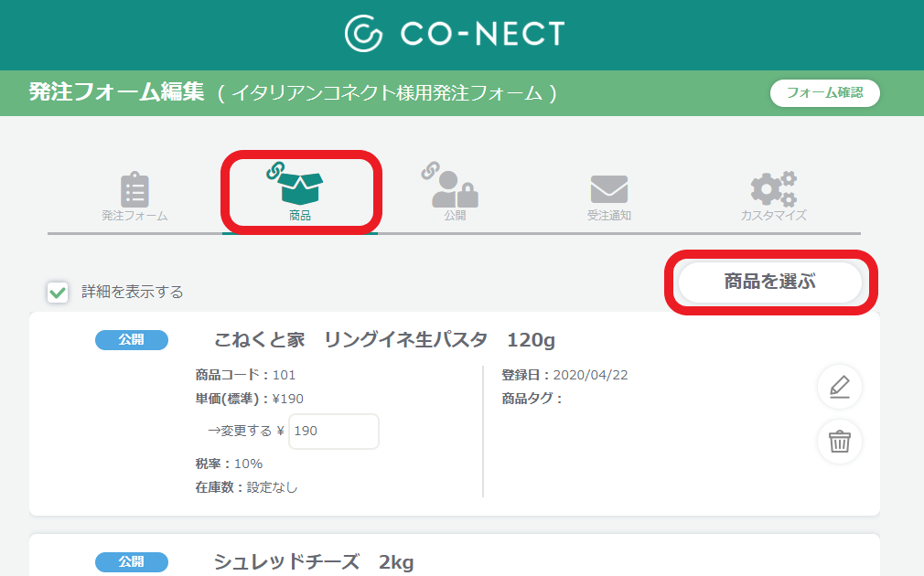This screenshot has width=924, height=576.
Task: Open the カスタマイズ gears icon tab
Action: click(773, 189)
